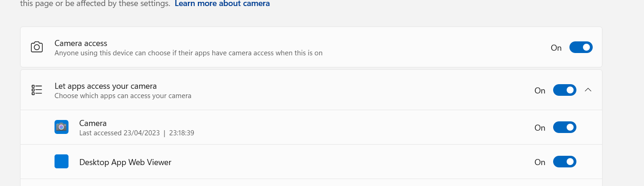Screen dimensions: 644x186
Task: Click the blue Desktop App Web Viewer icon
Action: click(62, 161)
